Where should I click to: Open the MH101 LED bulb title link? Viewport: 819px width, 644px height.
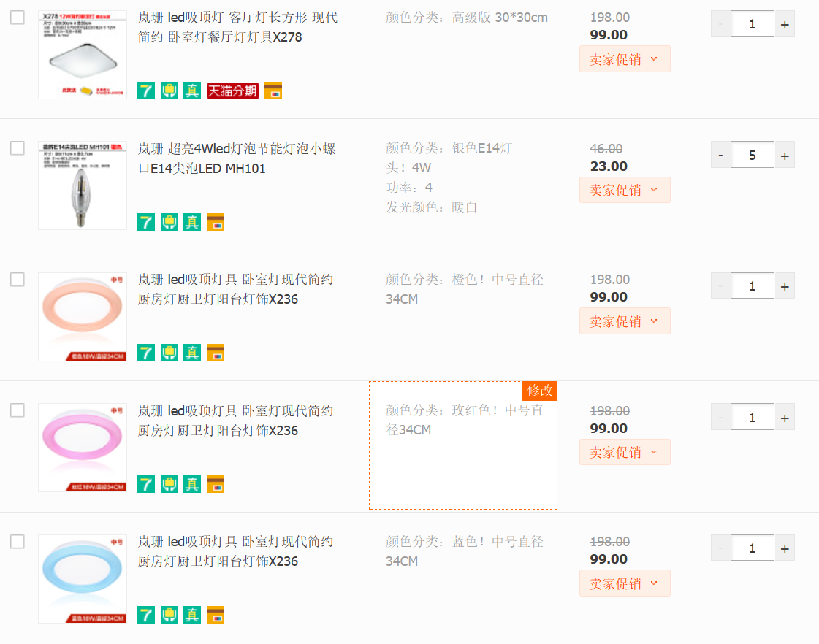coord(237,158)
